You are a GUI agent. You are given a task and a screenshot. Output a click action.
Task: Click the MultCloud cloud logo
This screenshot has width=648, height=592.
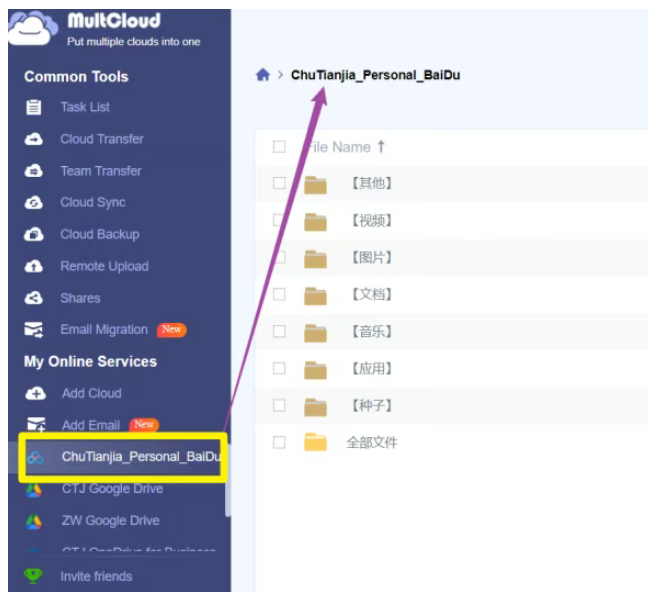pyautogui.click(x=32, y=28)
